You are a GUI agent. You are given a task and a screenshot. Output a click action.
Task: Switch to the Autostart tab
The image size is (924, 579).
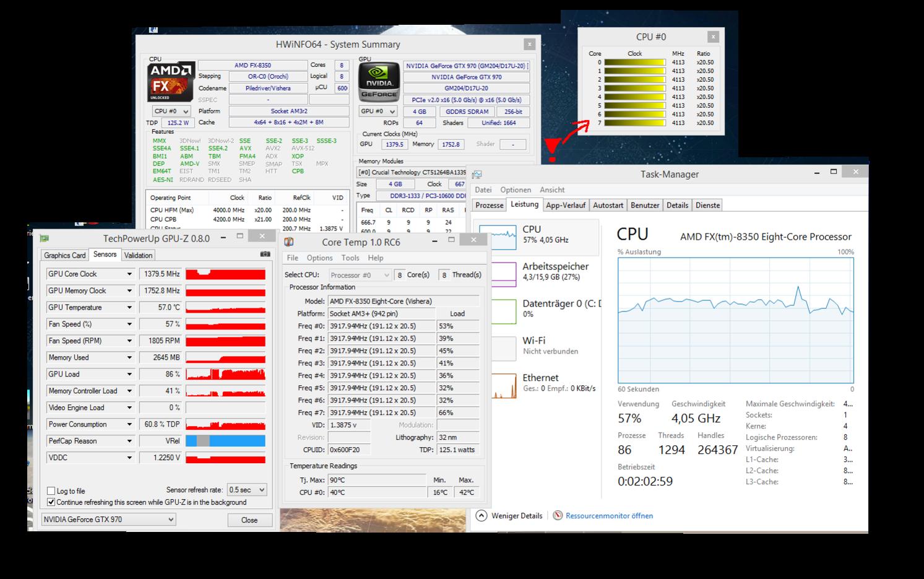[608, 206]
